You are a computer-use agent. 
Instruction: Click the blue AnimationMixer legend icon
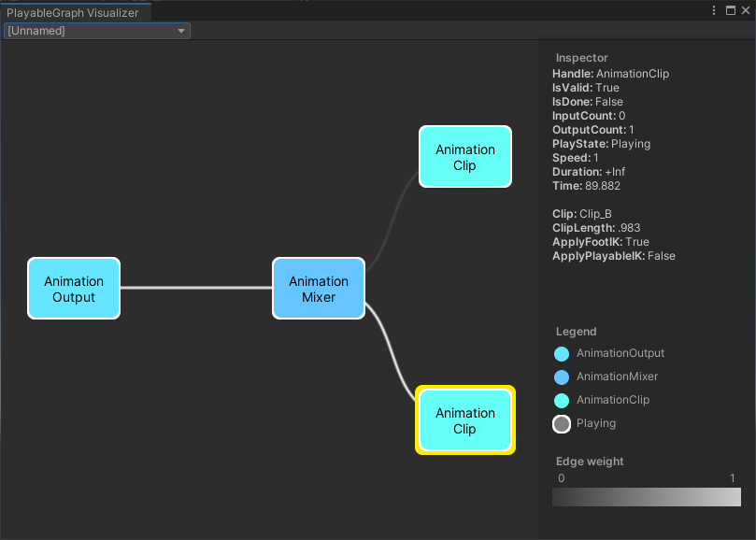561,377
